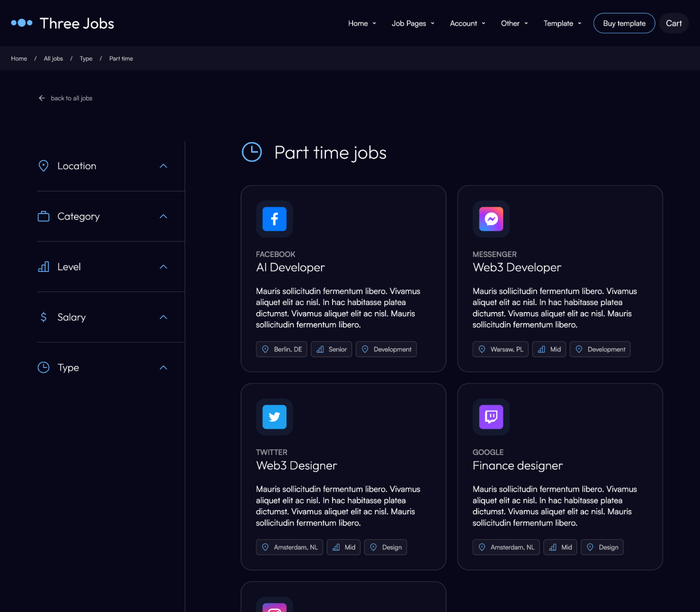Open the Web3 Designer job title
Screen dimensions: 700x612
coord(297,465)
